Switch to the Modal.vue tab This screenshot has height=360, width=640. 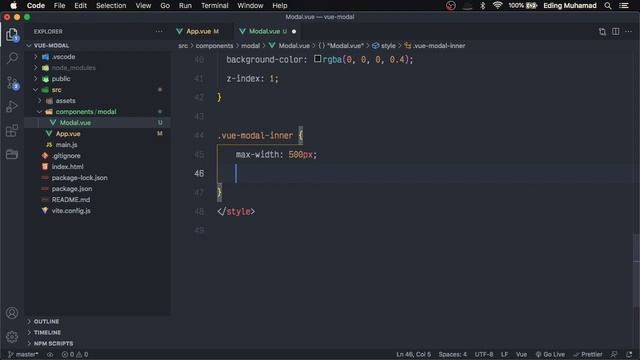tap(263, 31)
